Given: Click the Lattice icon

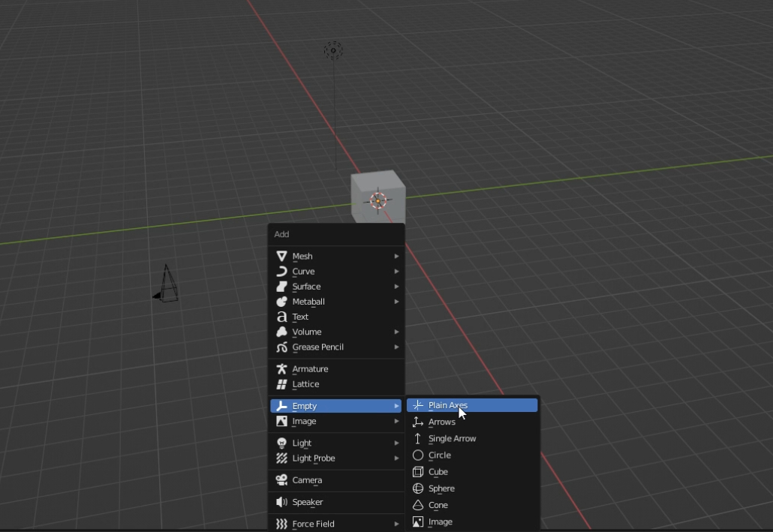Looking at the screenshot, I should (x=281, y=384).
